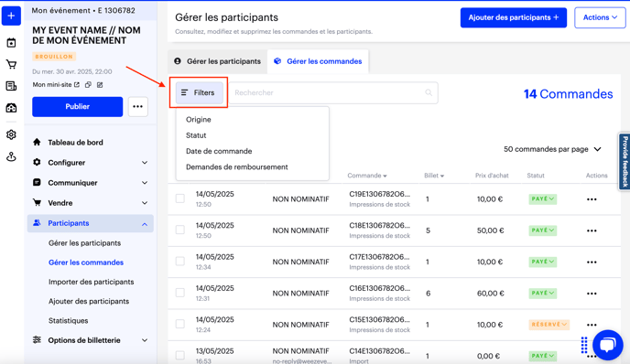This screenshot has height=364, width=630.
Task: Click the Publier button
Action: coord(78,107)
